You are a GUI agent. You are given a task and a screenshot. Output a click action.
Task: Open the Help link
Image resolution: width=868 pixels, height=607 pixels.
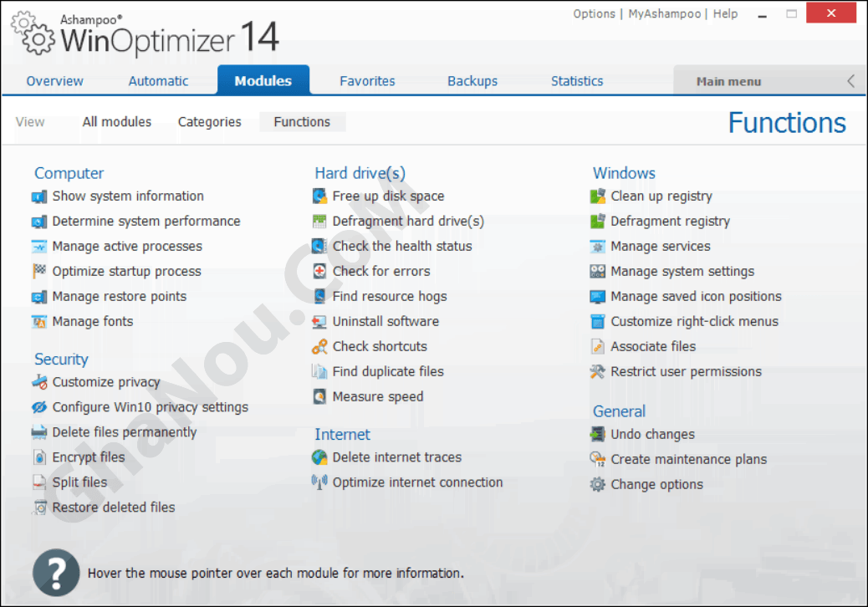click(x=725, y=14)
